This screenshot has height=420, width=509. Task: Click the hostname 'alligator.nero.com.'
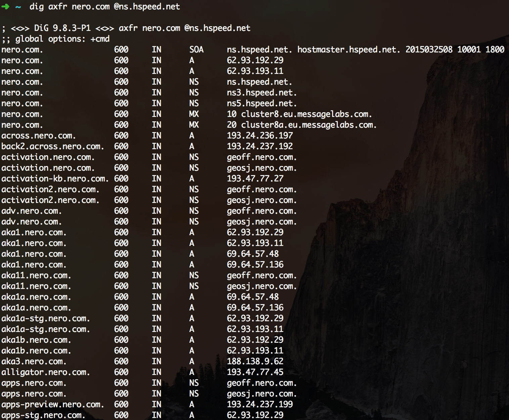[46, 372]
